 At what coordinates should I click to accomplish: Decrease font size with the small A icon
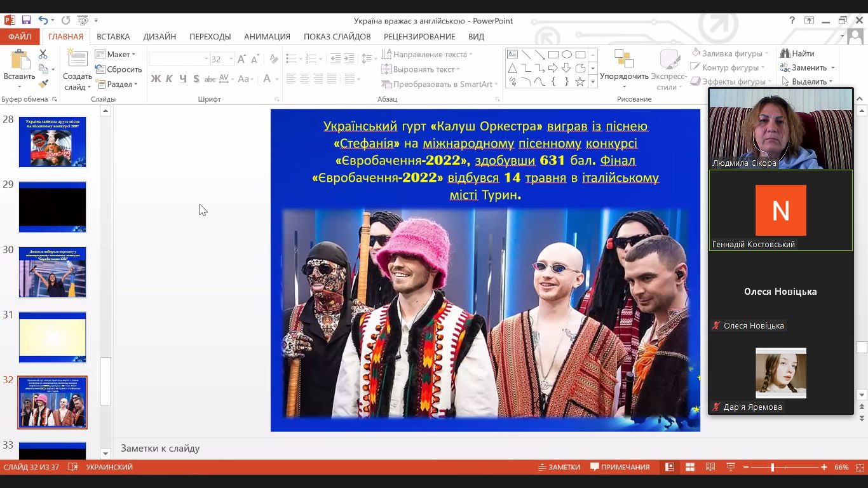coord(255,59)
